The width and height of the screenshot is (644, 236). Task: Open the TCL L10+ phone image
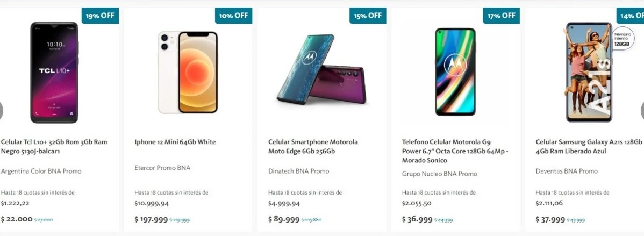(54, 73)
